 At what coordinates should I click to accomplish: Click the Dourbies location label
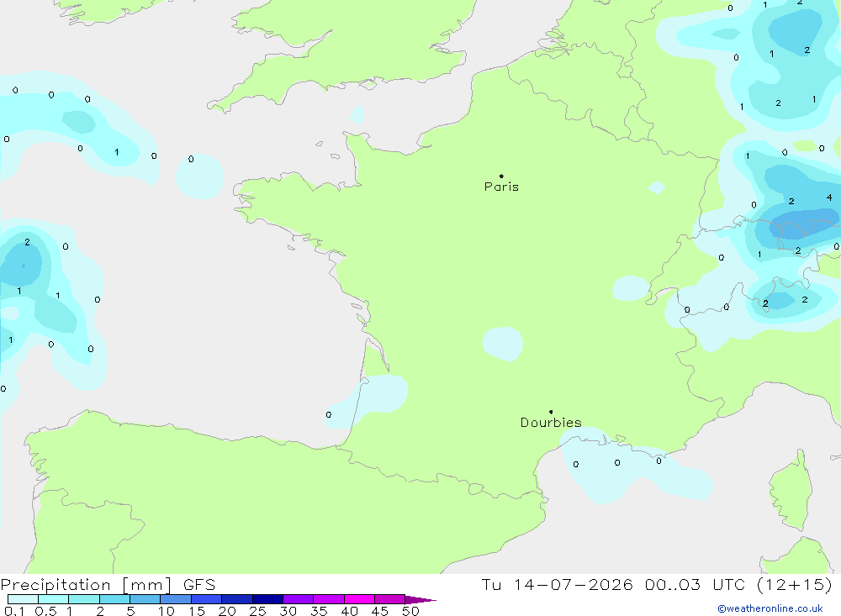pyautogui.click(x=551, y=423)
